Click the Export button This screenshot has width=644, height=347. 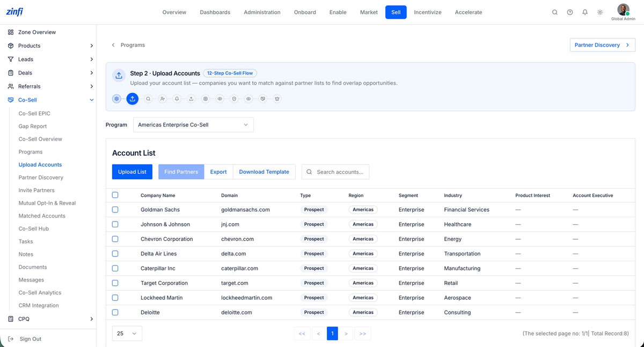click(218, 172)
